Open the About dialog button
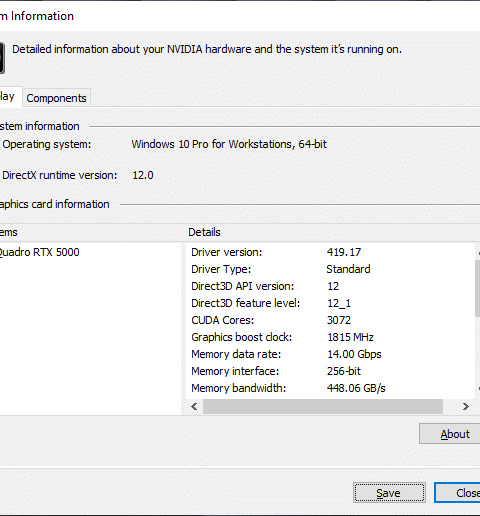 (x=450, y=434)
